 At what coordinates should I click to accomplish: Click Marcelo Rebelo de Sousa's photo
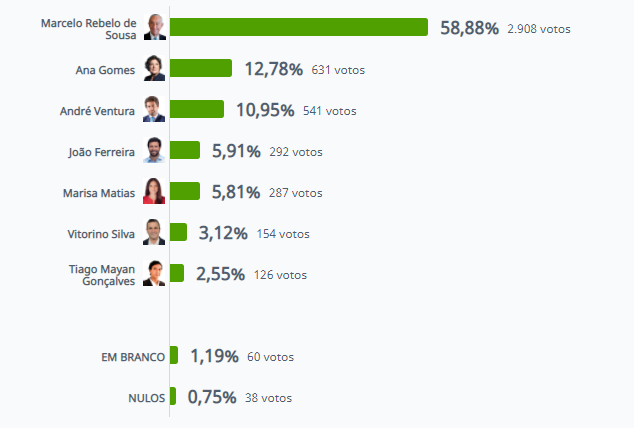click(154, 27)
